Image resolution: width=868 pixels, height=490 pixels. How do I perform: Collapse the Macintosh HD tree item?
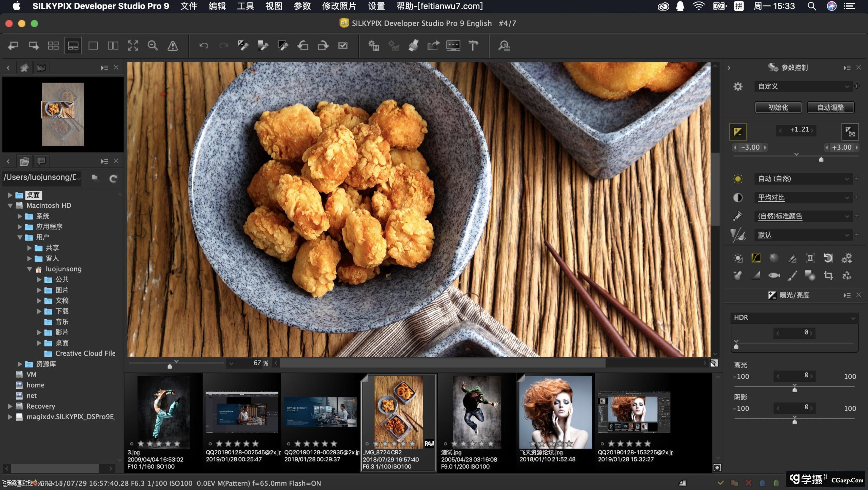click(x=10, y=205)
